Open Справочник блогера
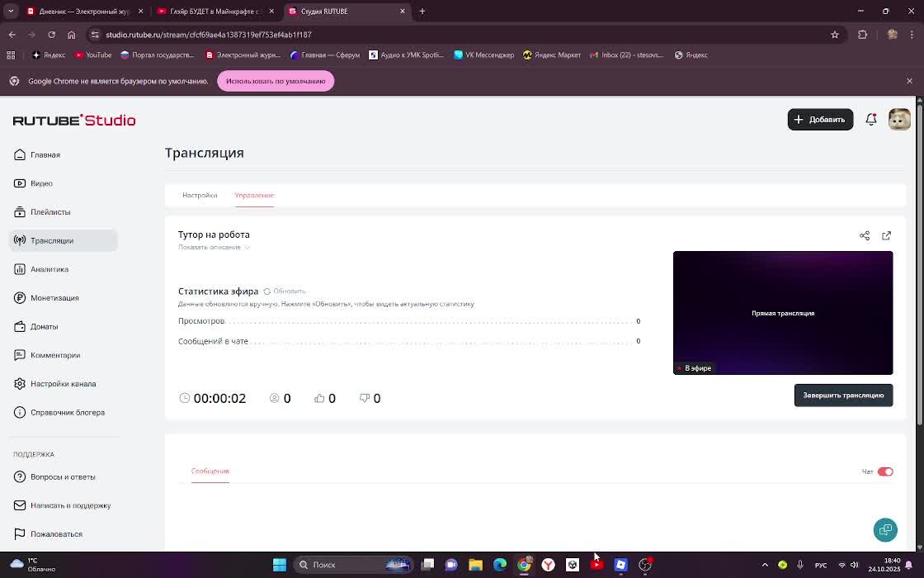The width and height of the screenshot is (924, 578). point(59,412)
